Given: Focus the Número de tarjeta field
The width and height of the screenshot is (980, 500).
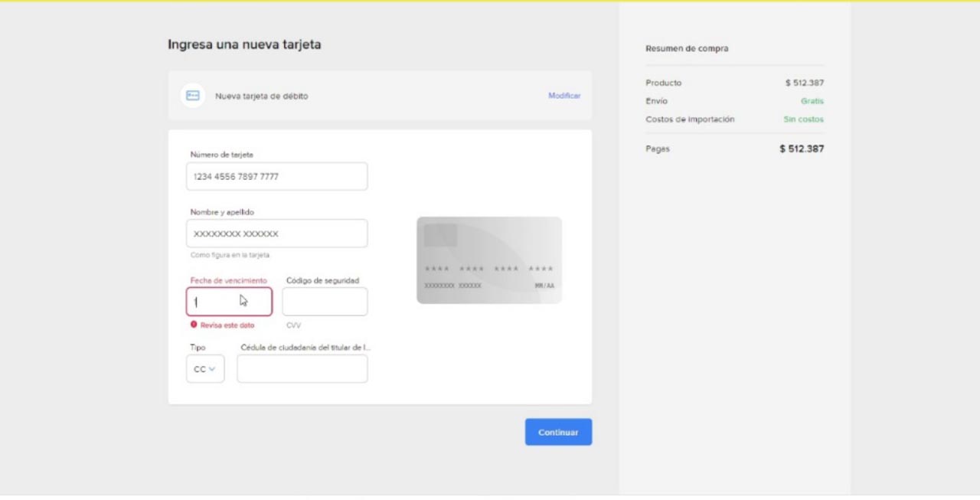Looking at the screenshot, I should point(276,176).
